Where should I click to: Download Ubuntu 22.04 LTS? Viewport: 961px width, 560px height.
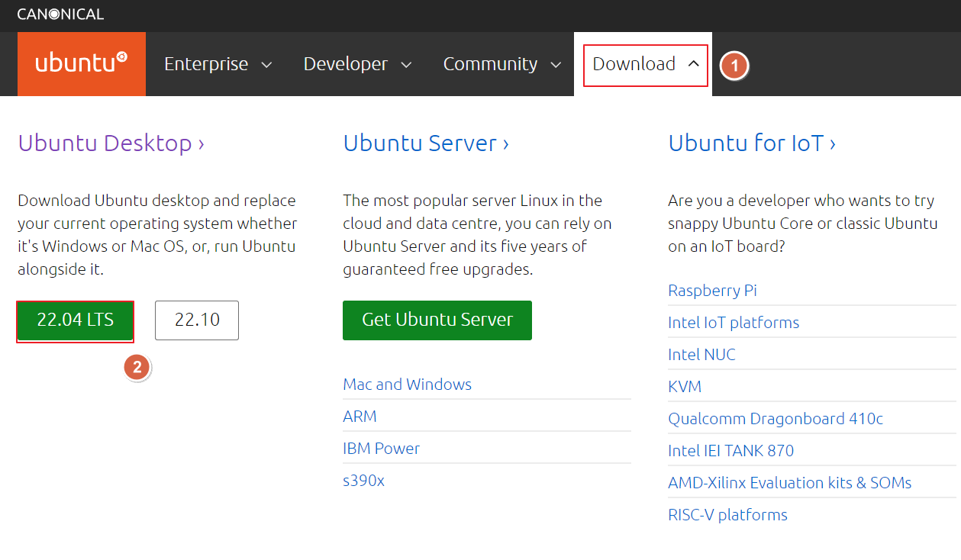pyautogui.click(x=76, y=320)
